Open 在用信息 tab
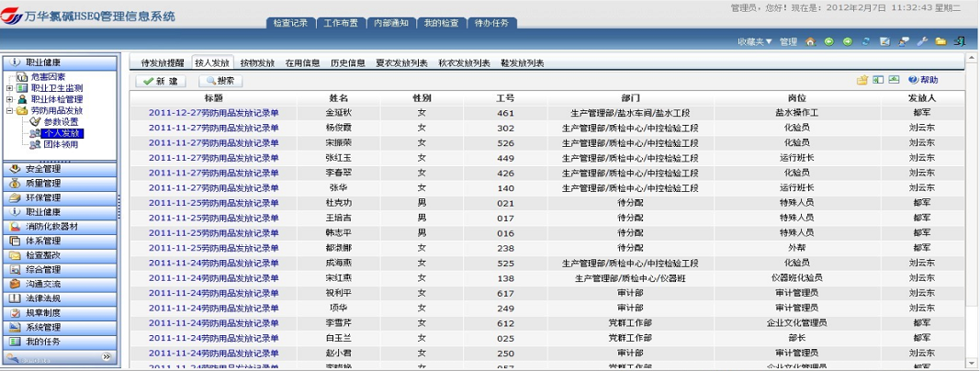Viewport: 980px width, 371px height. point(302,63)
